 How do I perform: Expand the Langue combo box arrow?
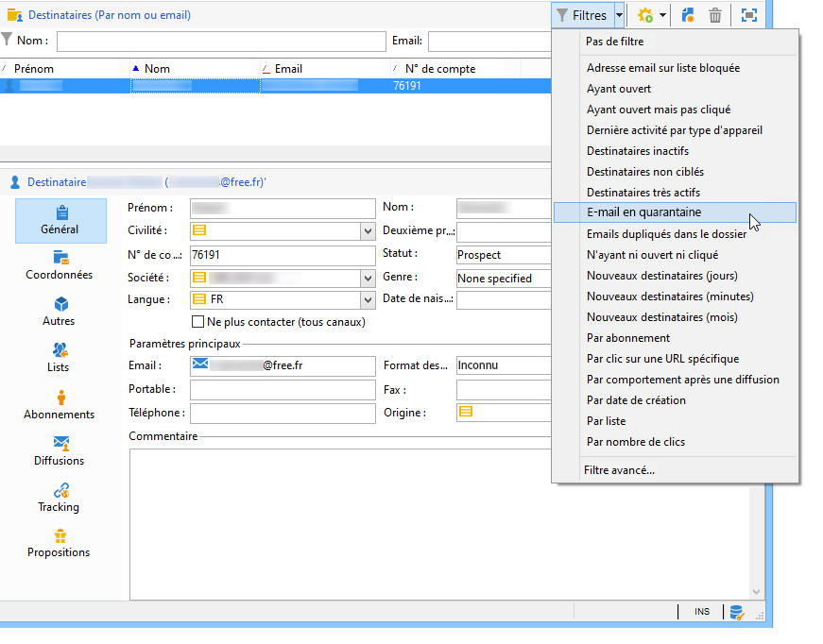[368, 300]
